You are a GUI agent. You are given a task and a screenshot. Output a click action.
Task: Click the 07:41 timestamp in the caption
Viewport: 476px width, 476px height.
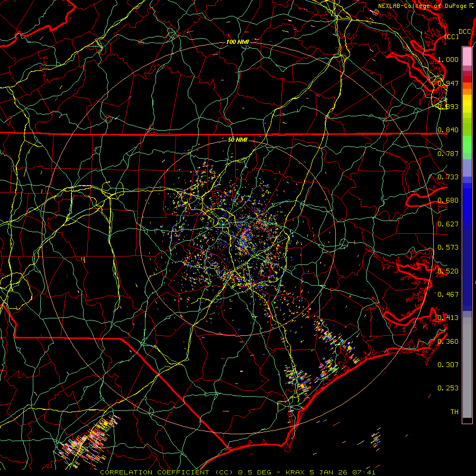point(364,472)
